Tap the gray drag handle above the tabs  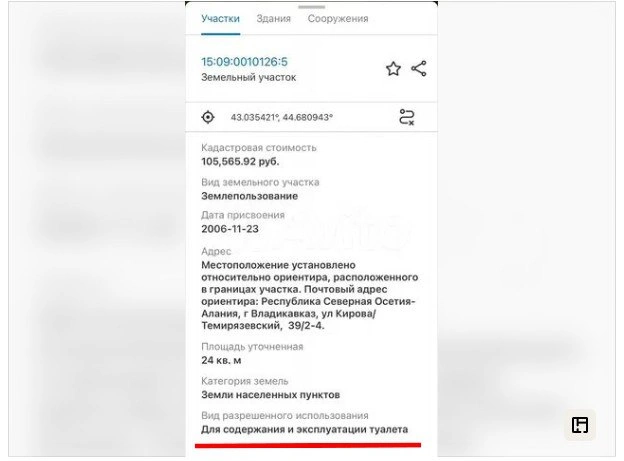tap(312, 7)
